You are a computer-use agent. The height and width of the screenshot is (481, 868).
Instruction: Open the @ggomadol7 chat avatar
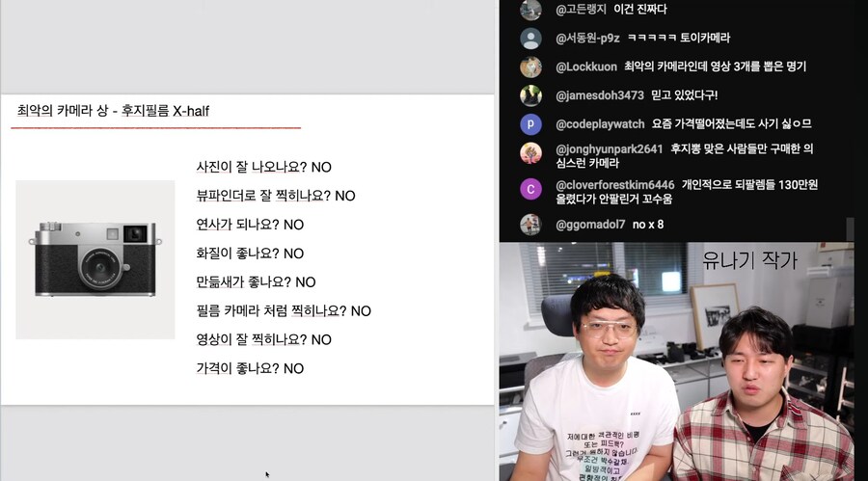point(530,225)
